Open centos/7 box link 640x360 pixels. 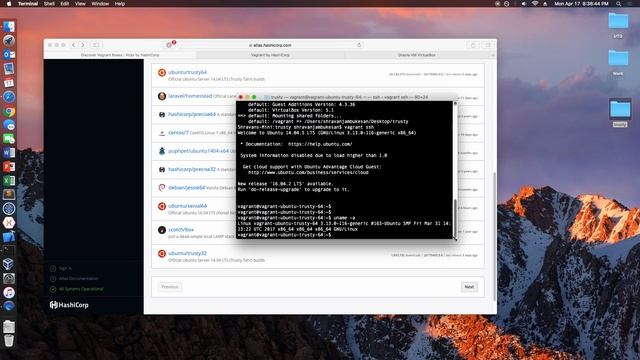178,133
